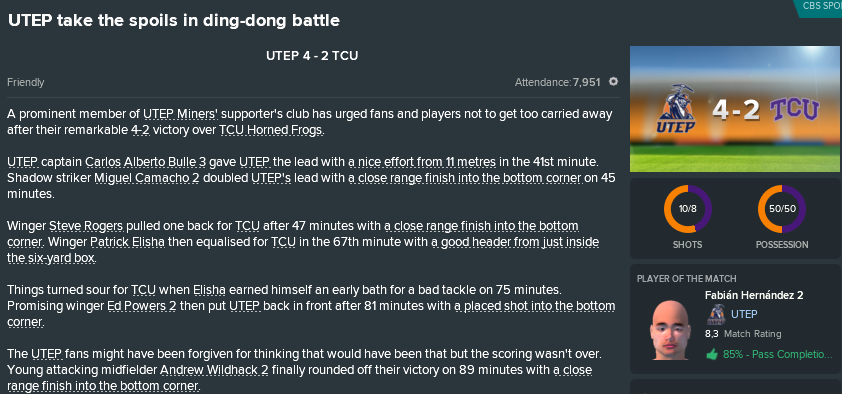
Task: Open the Ed Powers 2 player link
Action: [x=142, y=307]
